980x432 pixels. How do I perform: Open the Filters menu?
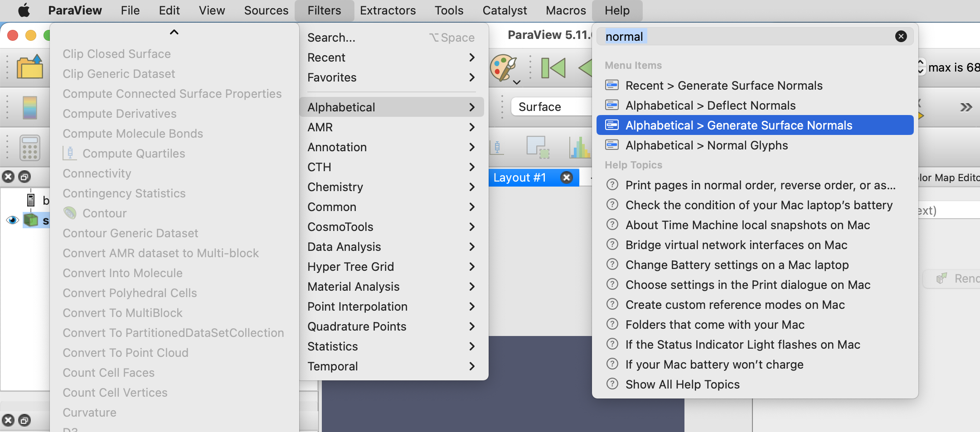pos(324,10)
